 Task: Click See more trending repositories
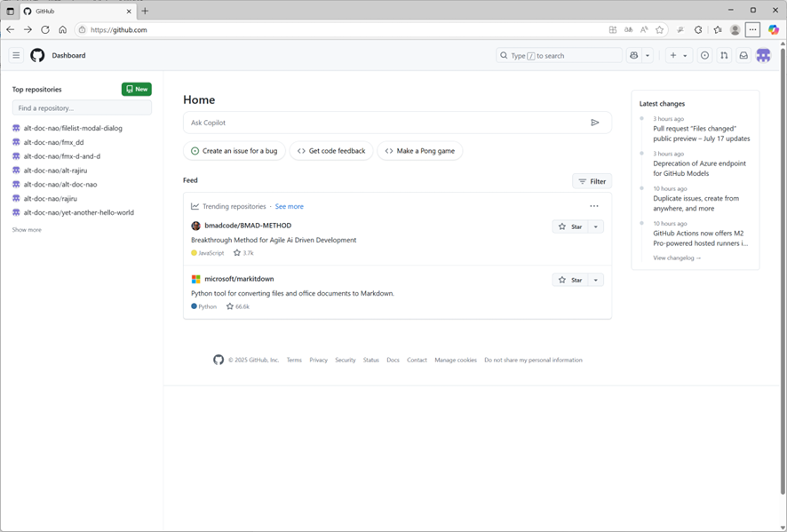point(289,206)
